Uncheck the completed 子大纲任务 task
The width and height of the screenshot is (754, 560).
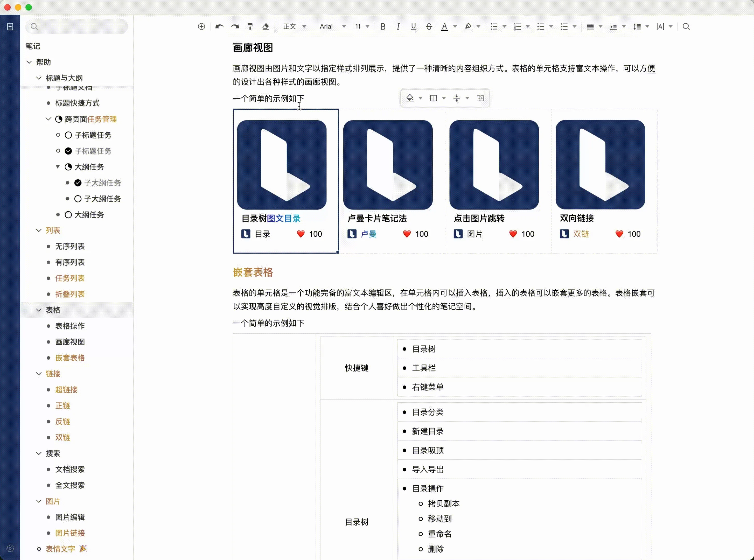[78, 183]
